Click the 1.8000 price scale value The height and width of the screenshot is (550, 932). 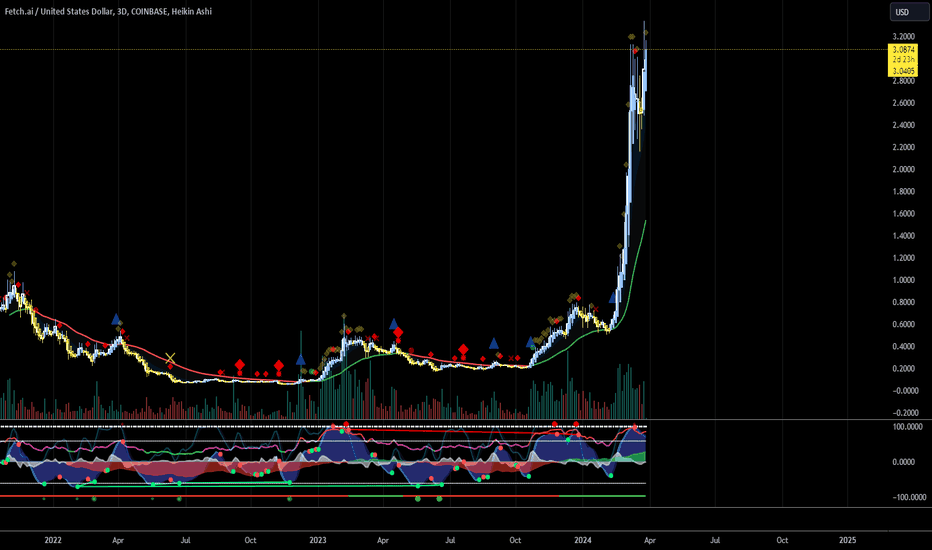click(x=903, y=191)
